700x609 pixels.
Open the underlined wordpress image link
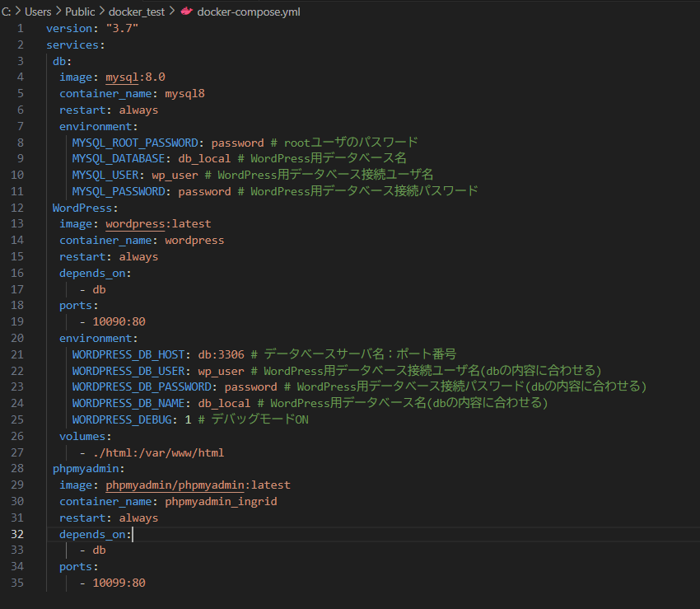coord(135,223)
